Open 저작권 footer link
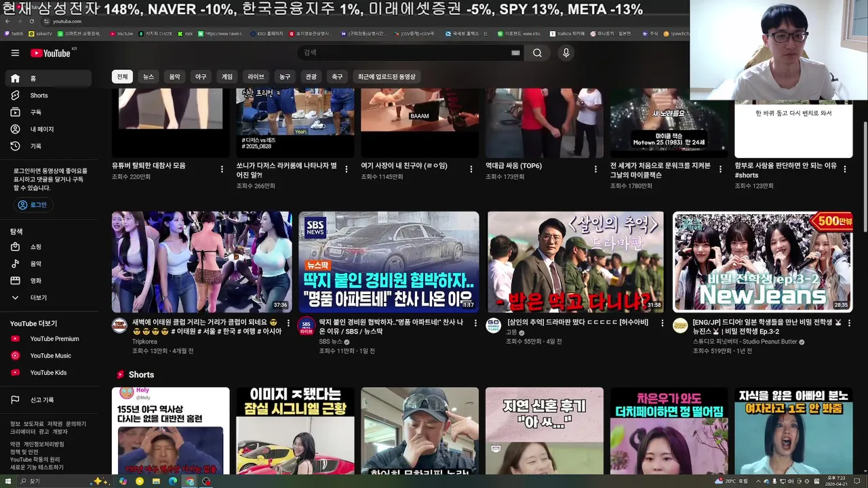 coord(55,424)
